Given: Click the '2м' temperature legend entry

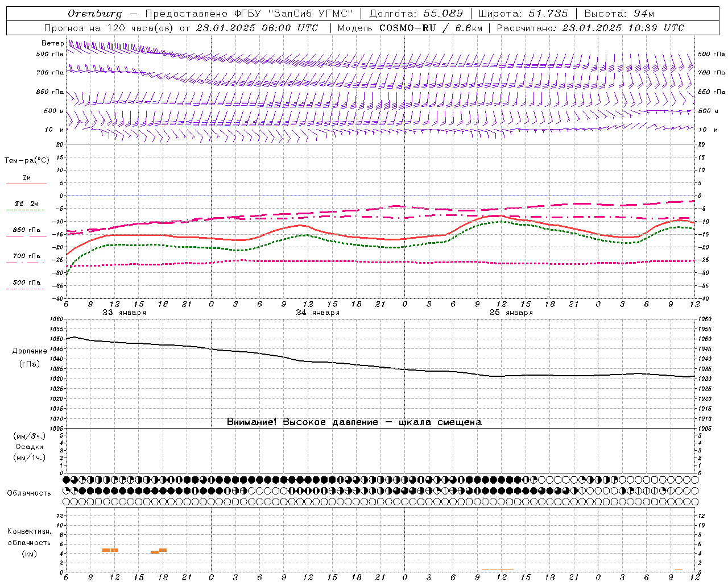Looking at the screenshot, I should tap(27, 177).
